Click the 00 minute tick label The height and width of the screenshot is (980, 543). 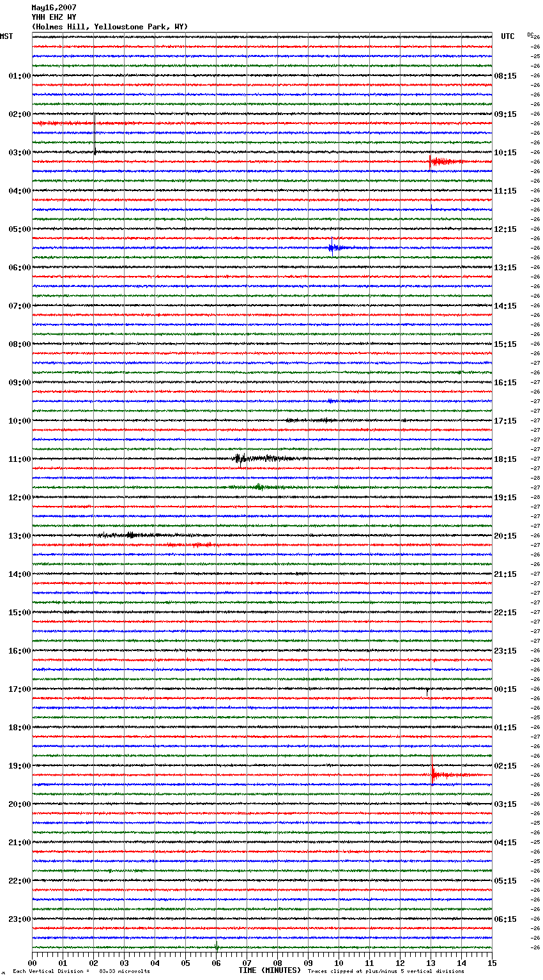click(32, 963)
